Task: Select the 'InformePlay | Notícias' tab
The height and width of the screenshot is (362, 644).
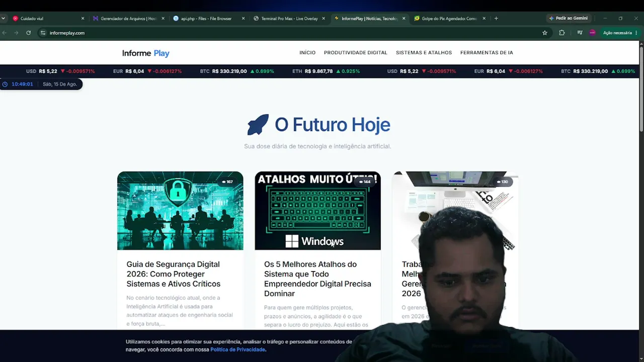Action: click(370, 19)
